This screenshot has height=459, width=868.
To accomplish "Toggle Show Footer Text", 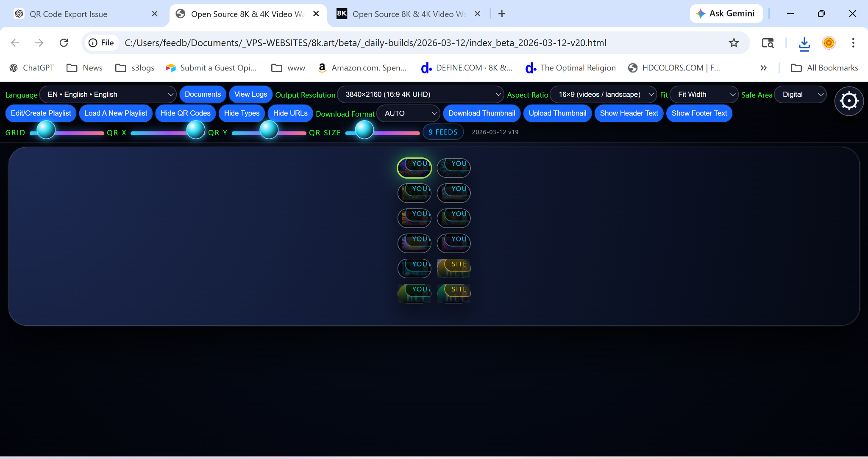I will [x=699, y=113].
